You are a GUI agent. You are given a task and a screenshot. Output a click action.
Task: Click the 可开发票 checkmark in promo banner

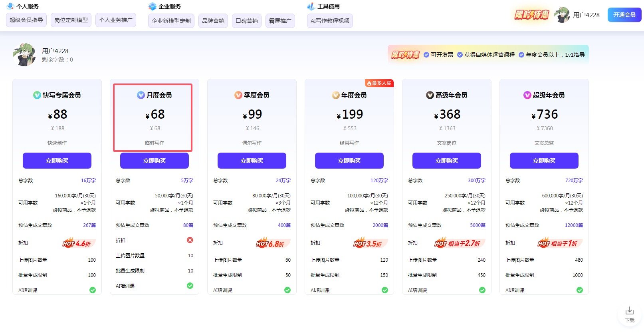[x=426, y=55]
